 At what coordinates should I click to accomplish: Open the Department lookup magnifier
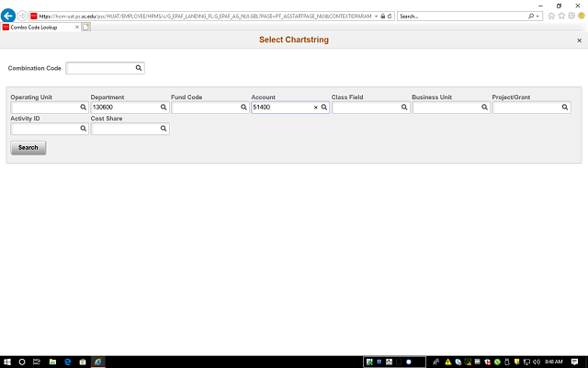tap(164, 107)
